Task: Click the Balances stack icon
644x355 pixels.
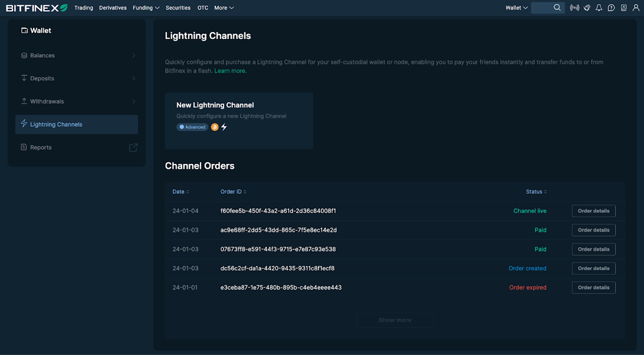Action: (24, 55)
